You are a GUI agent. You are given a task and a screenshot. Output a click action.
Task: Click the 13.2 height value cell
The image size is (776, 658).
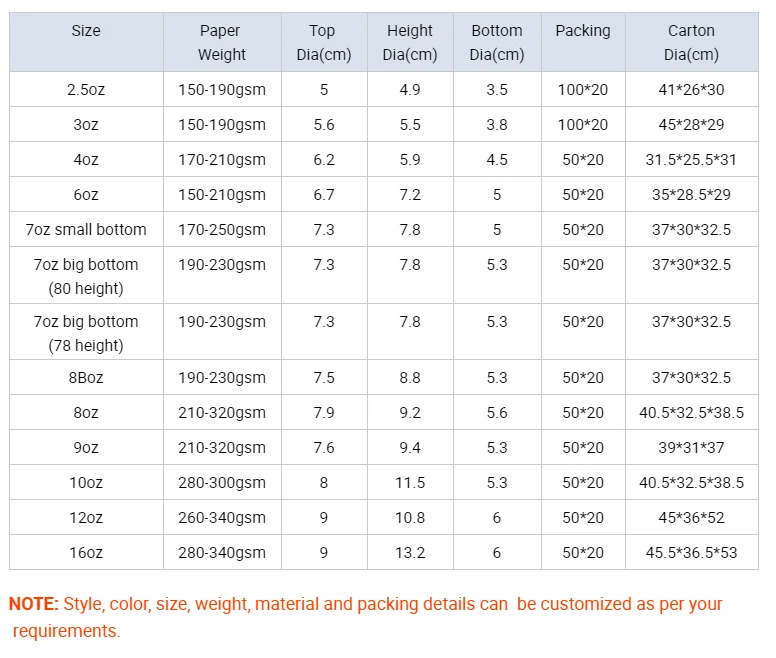coord(410,553)
